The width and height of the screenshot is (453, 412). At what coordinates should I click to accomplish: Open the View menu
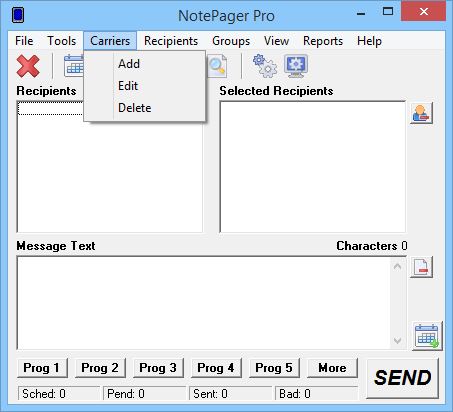point(276,41)
